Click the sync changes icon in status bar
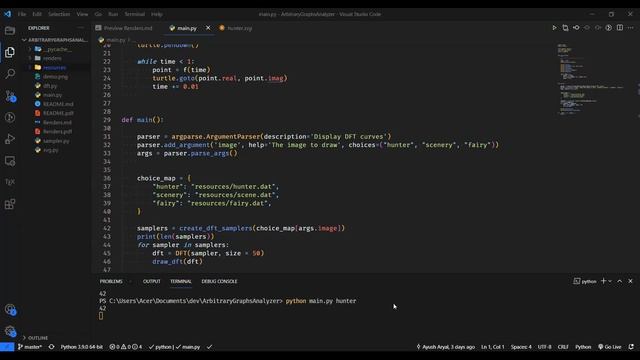640x360 pixels. [51, 347]
